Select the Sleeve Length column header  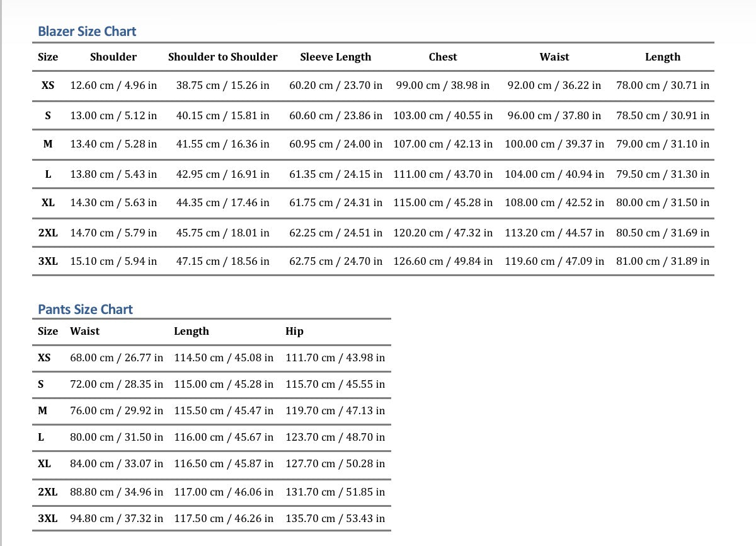(335, 57)
